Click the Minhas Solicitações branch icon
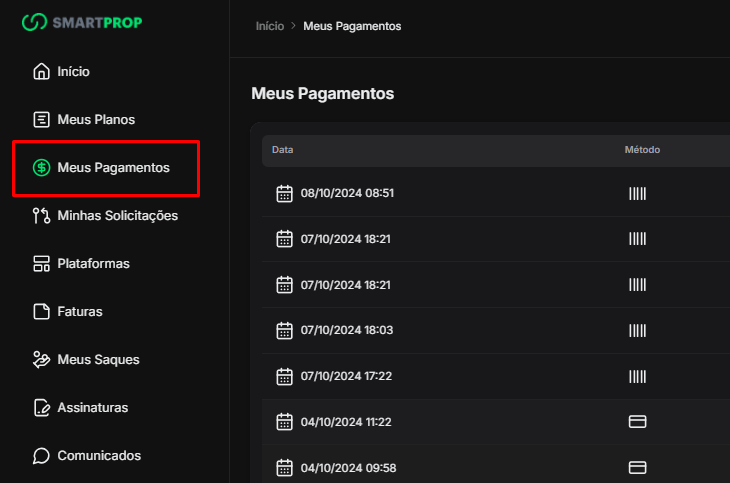 41,216
